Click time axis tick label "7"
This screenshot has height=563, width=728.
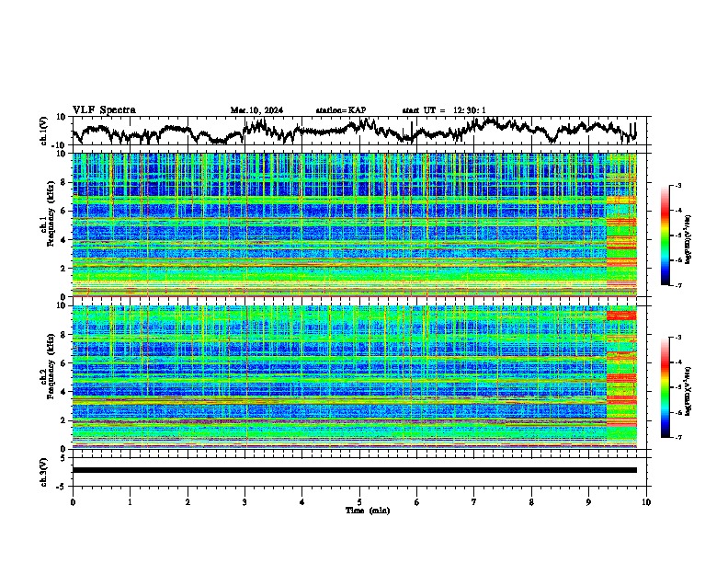coord(474,502)
